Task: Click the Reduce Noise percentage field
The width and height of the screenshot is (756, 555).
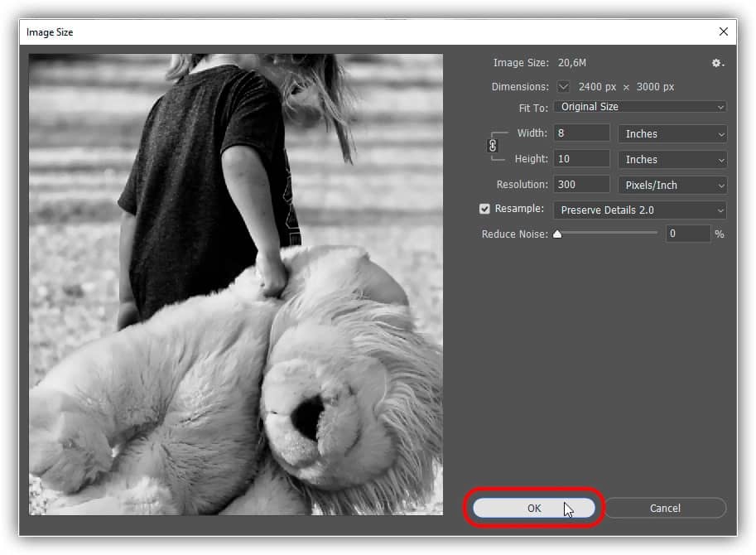Action: tap(687, 234)
